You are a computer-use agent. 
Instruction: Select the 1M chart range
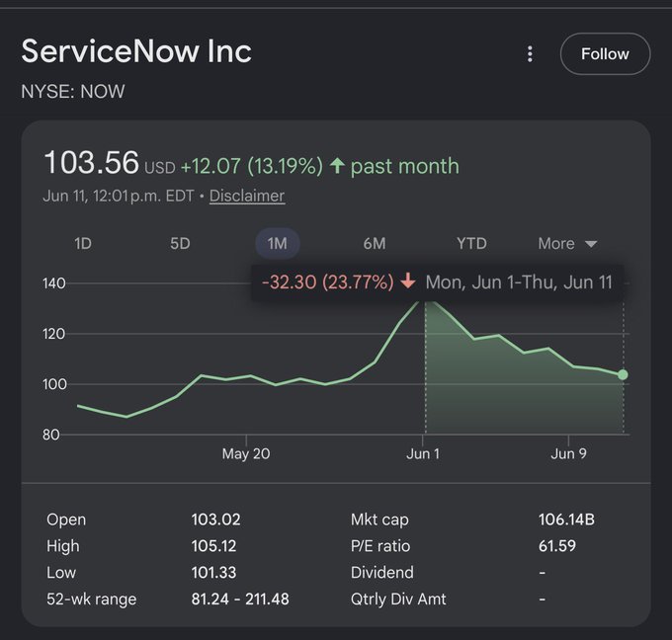pos(278,243)
